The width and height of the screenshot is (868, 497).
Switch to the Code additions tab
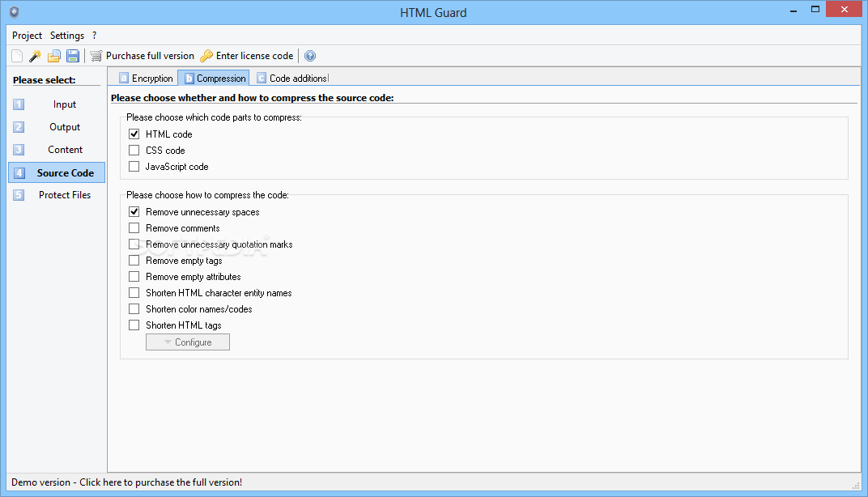[292, 78]
